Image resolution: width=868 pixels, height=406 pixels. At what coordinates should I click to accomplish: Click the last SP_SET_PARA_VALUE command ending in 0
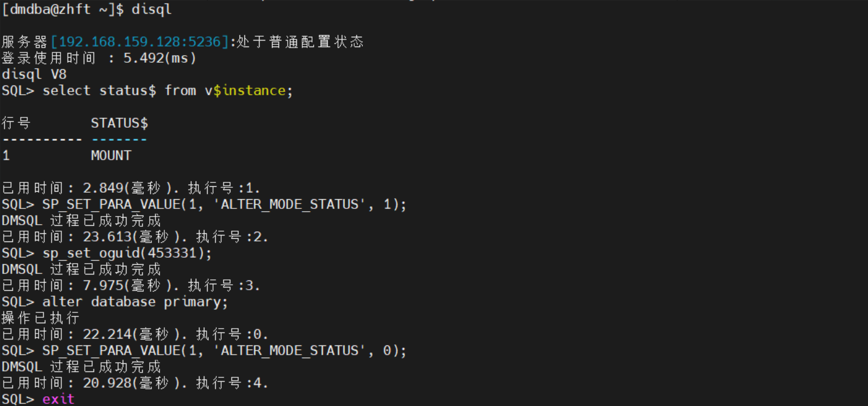[x=224, y=350]
